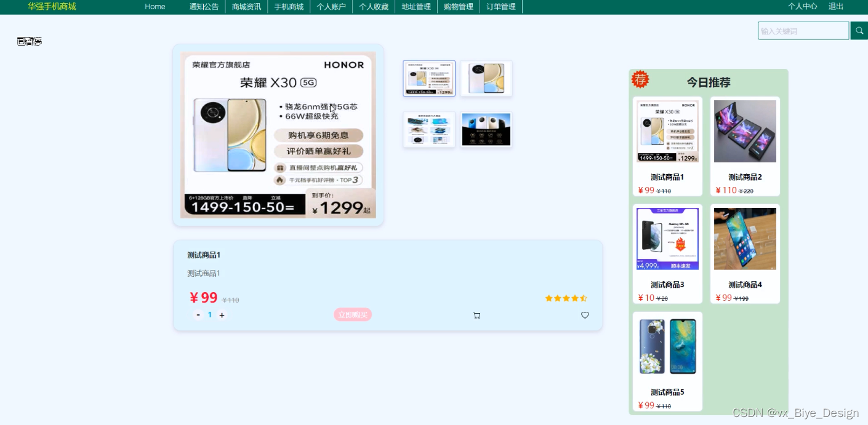The height and width of the screenshot is (425, 868).
Task: Open 通知公告 menu item
Action: point(204,7)
